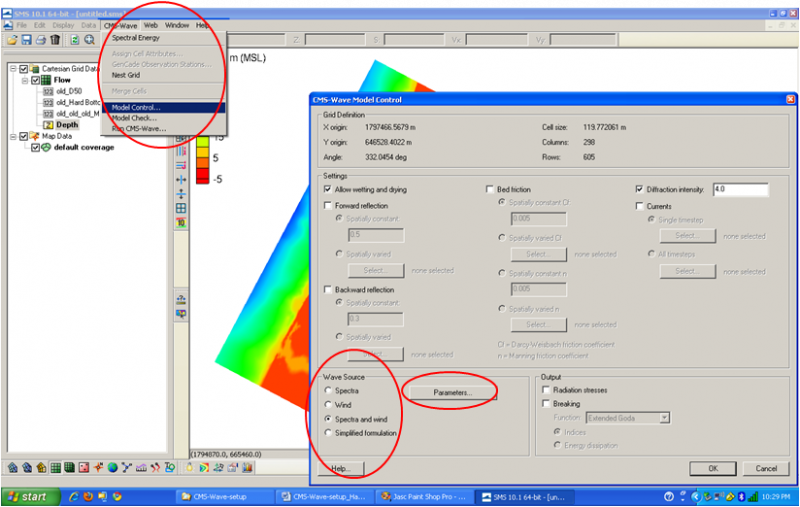
Task: Select the Depth dataset in the tree
Action: [x=67, y=125]
